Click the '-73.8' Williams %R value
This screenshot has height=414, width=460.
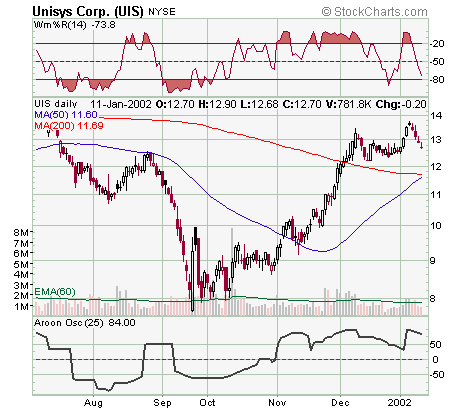(x=103, y=25)
